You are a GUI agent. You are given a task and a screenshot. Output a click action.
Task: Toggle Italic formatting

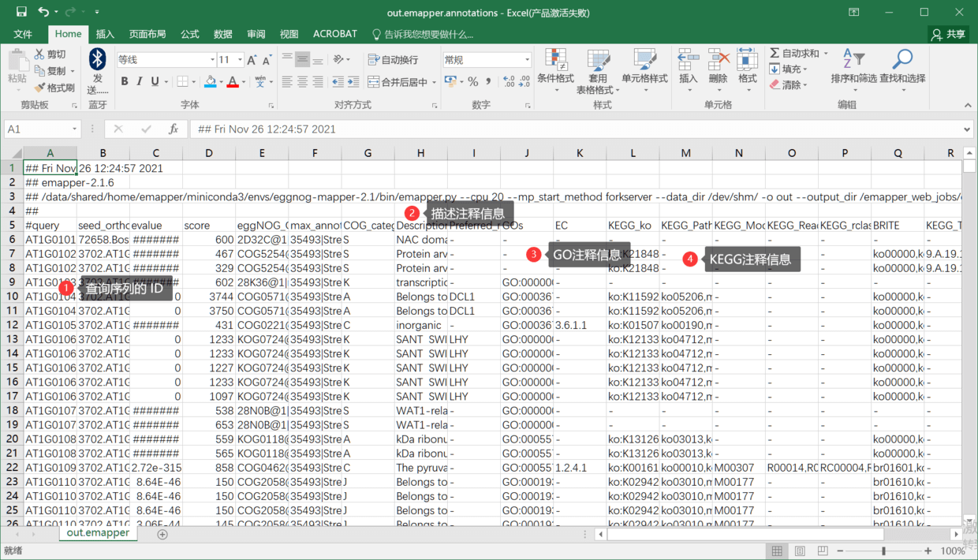click(140, 81)
